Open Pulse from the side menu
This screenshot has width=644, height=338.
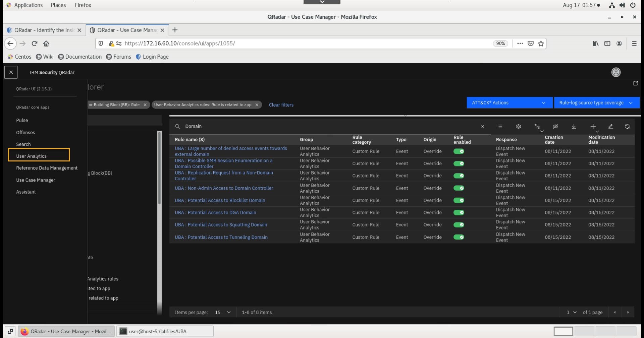22,121
